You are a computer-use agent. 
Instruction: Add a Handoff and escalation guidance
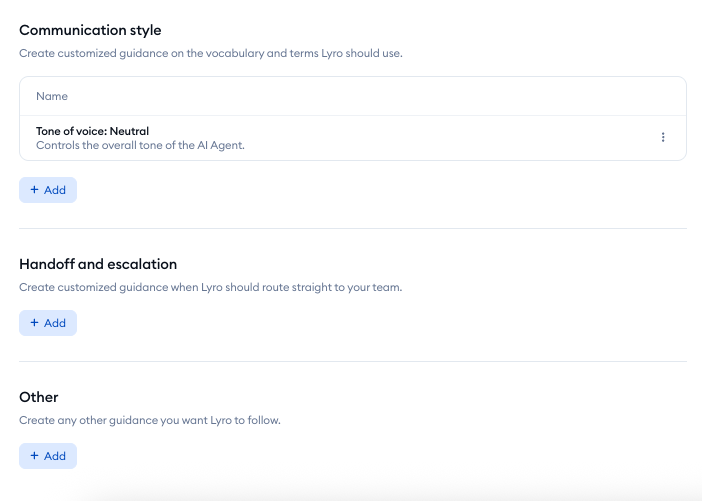coord(48,323)
